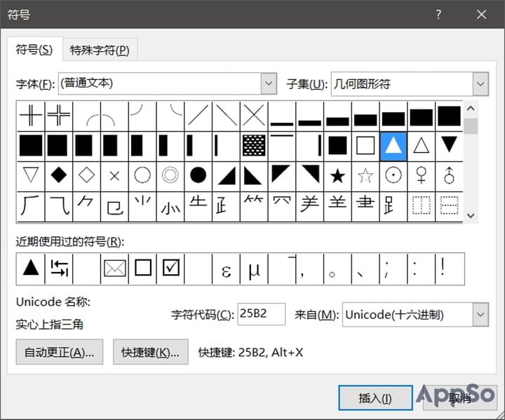Select the solid black circle symbol
Viewport: 505px width, 420px height.
point(198,175)
